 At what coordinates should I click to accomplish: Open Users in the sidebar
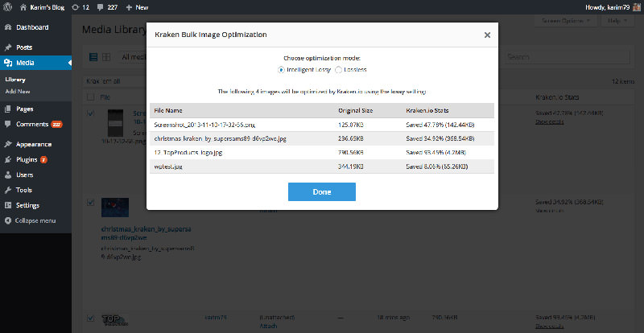(25, 175)
